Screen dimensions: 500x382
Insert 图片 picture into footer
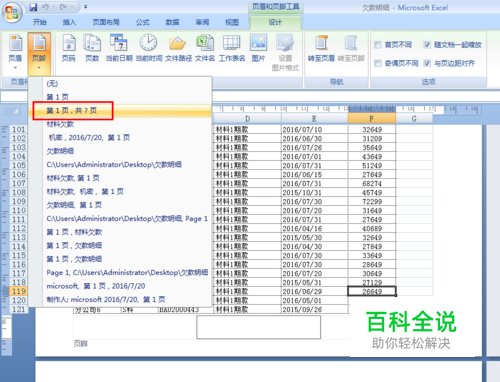(x=258, y=48)
